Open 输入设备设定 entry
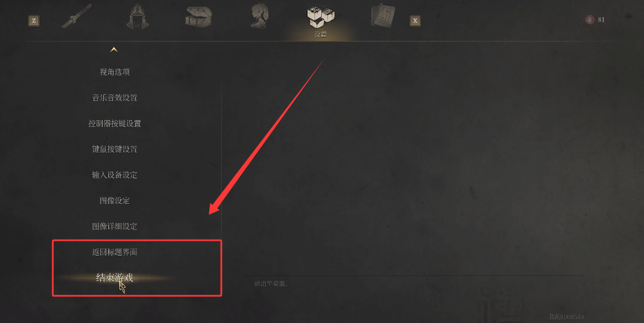Image resolution: width=644 pixels, height=323 pixels. pyautogui.click(x=115, y=175)
